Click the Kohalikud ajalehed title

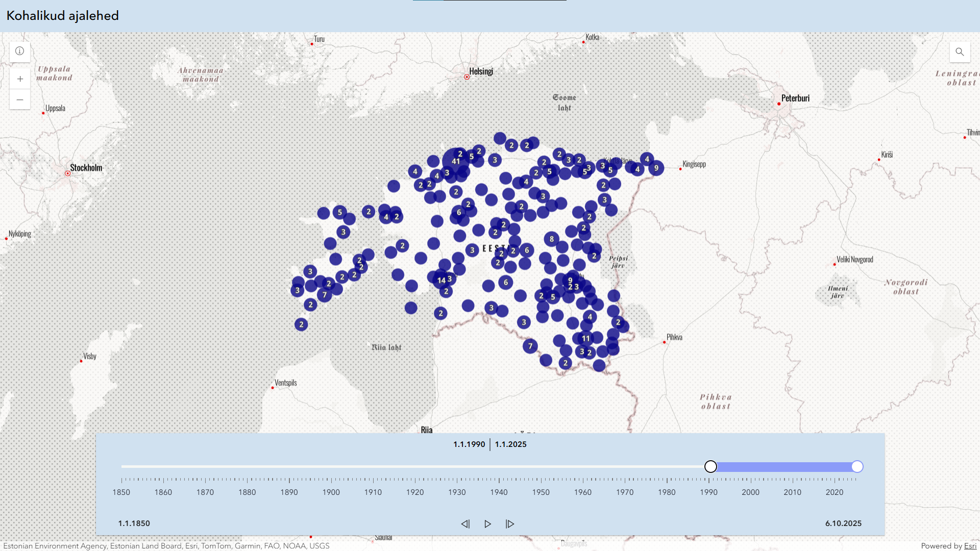(x=62, y=16)
